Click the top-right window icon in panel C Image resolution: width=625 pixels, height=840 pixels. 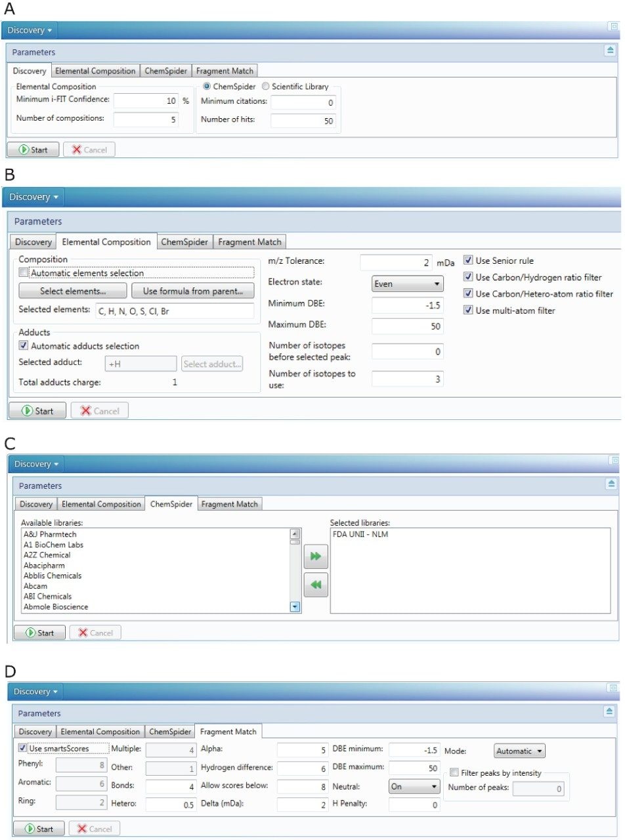tap(613, 461)
